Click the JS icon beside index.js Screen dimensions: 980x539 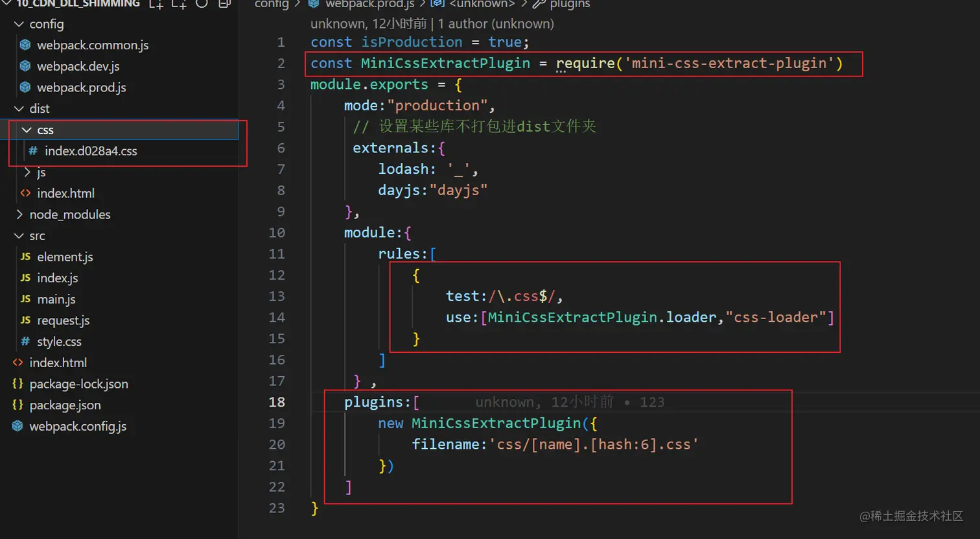tap(25, 278)
